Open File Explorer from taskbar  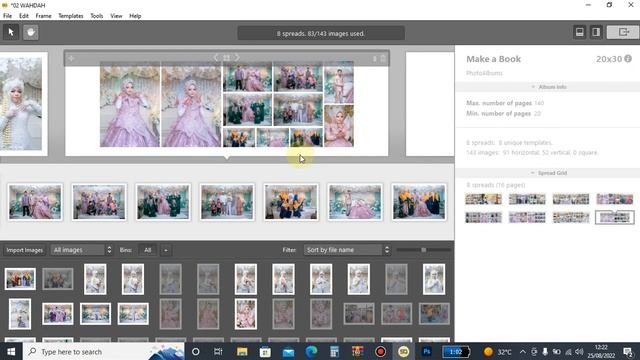point(242,351)
